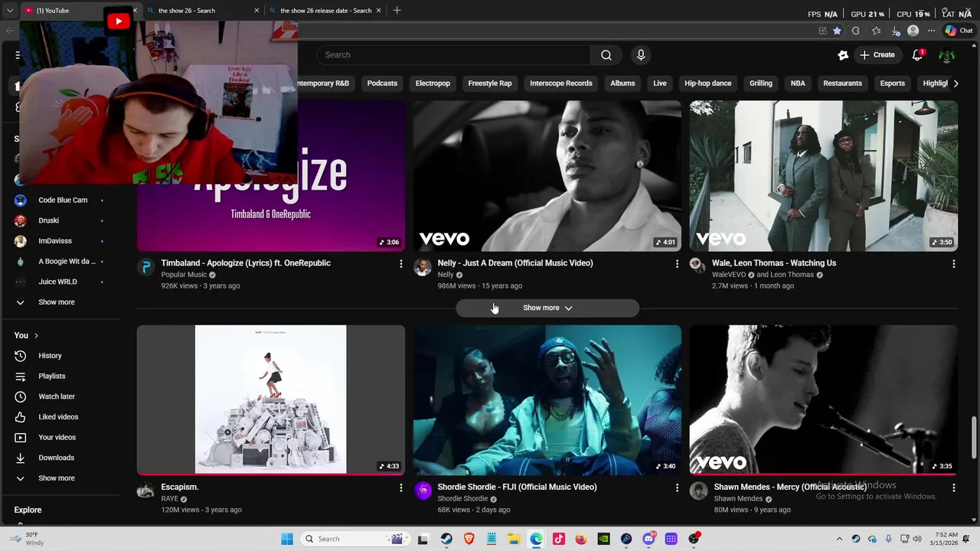980x551 pixels.
Task: Open Downloads in the YouTube sidebar
Action: [x=57, y=458]
